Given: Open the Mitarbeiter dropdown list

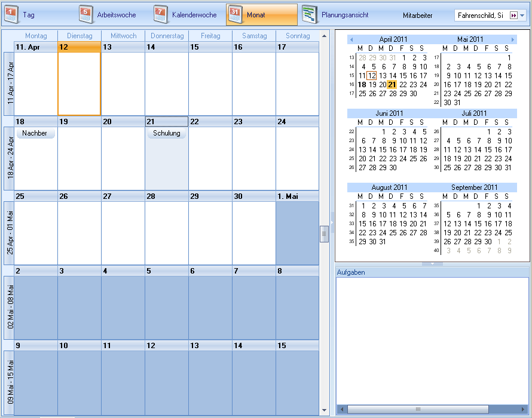Looking at the screenshot, I should coord(522,15).
